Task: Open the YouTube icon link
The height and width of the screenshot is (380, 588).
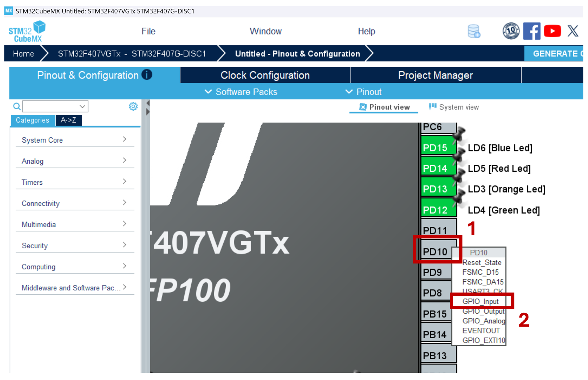Action: tap(552, 31)
